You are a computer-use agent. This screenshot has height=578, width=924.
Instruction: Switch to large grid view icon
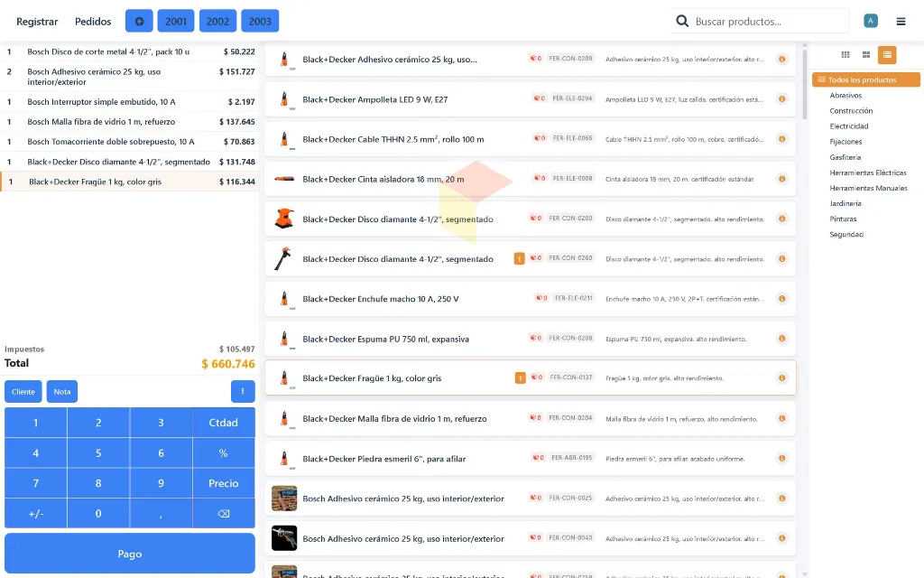pyautogui.click(x=865, y=55)
